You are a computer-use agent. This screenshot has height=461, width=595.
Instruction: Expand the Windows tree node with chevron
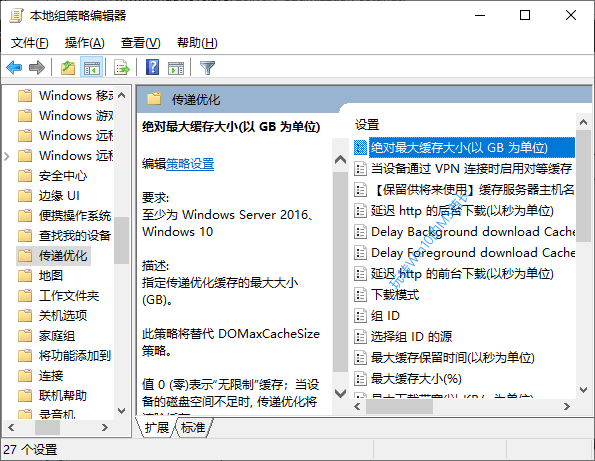[x=6, y=156]
